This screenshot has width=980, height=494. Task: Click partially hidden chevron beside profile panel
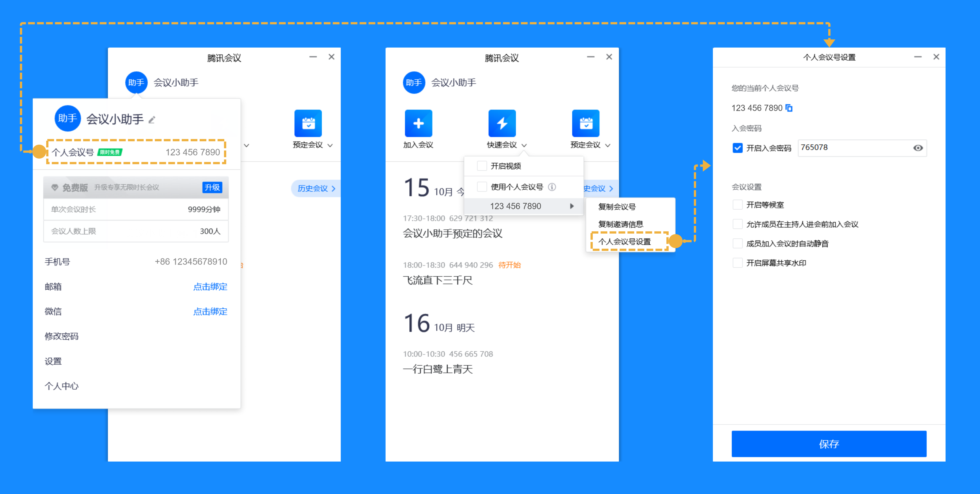click(246, 145)
